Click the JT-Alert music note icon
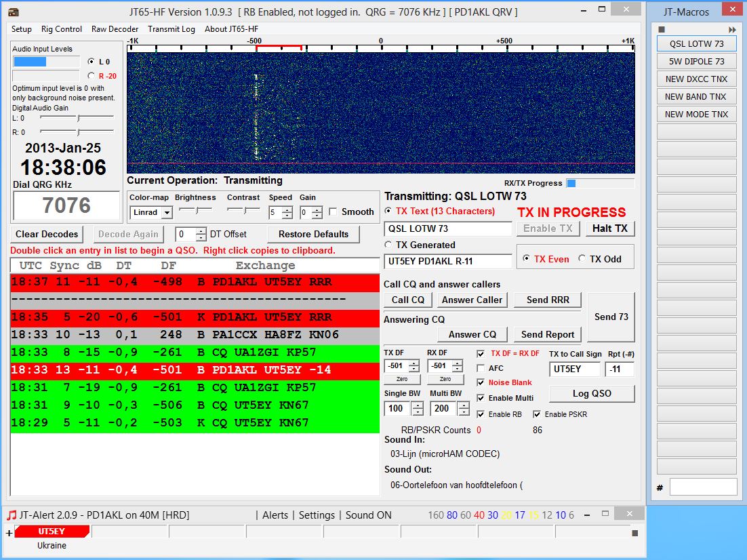Screen dimensions: 747x560 [x=12, y=515]
